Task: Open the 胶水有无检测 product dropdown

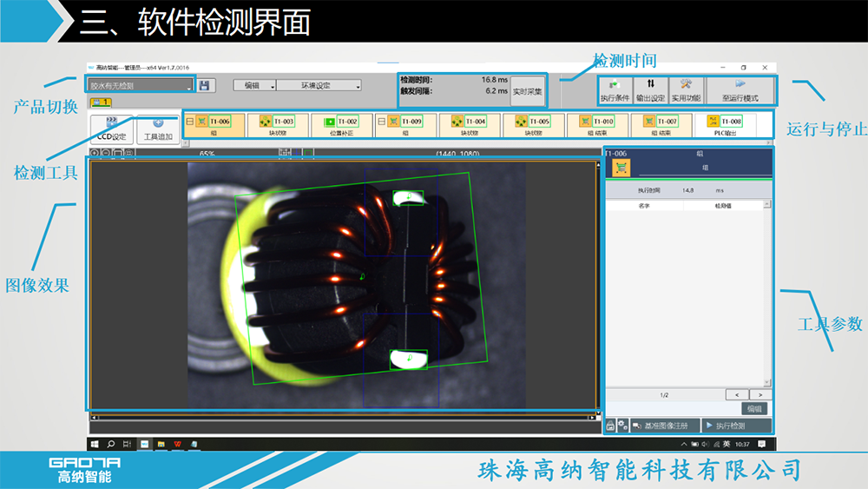Action: pyautogui.click(x=140, y=85)
